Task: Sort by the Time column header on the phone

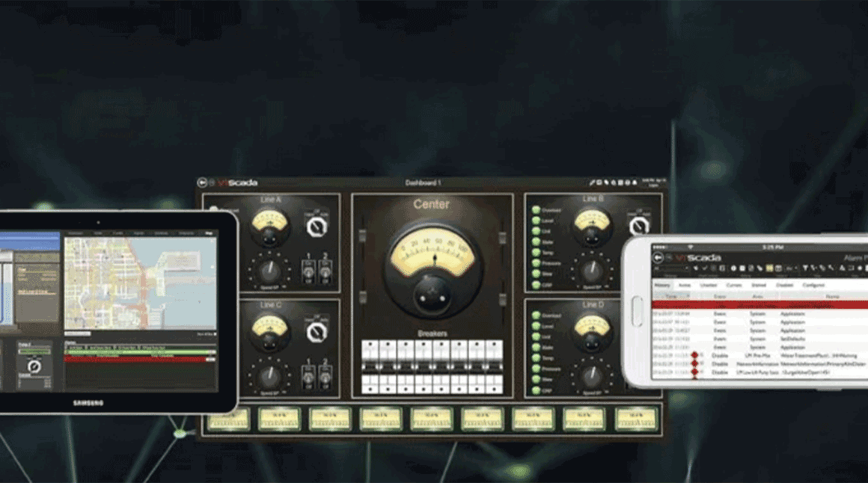Action: tap(671, 297)
